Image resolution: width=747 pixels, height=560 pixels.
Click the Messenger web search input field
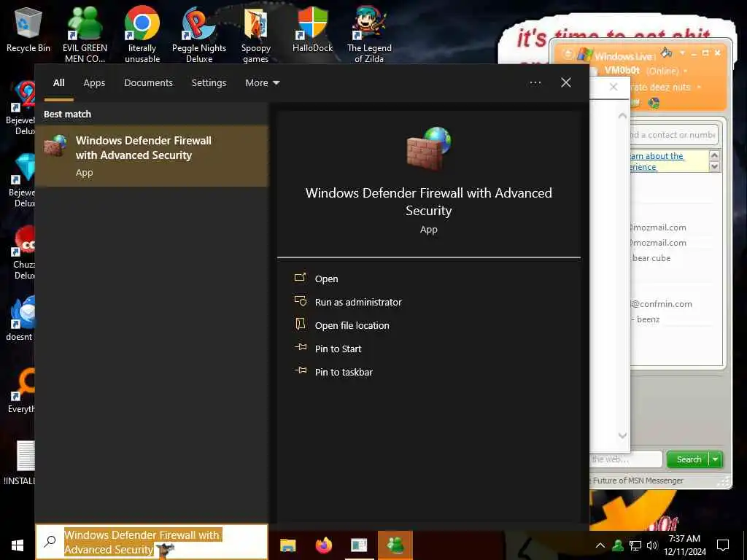[625, 459]
